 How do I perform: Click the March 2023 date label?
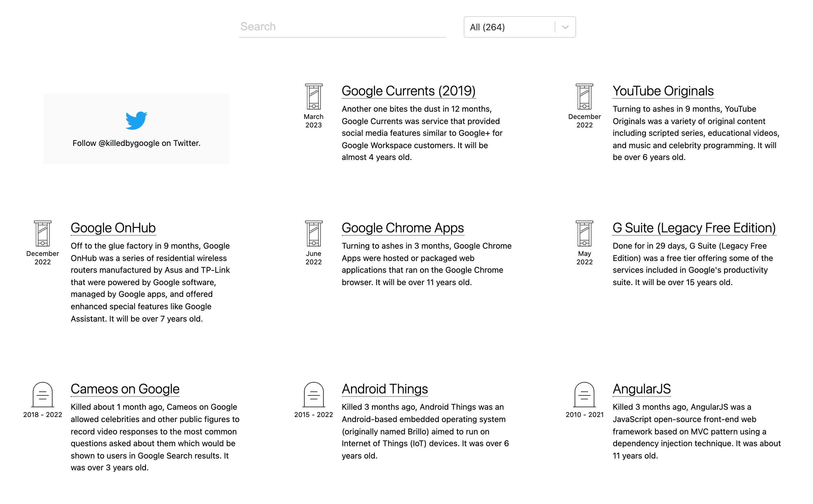point(314,121)
